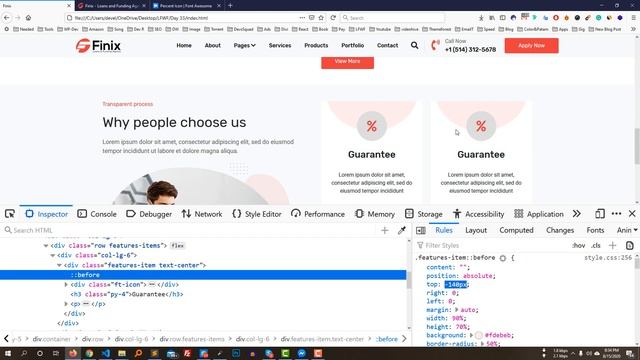Open the Pages dropdown menu
Image resolution: width=640 pixels, height=360 pixels.
pyautogui.click(x=244, y=45)
